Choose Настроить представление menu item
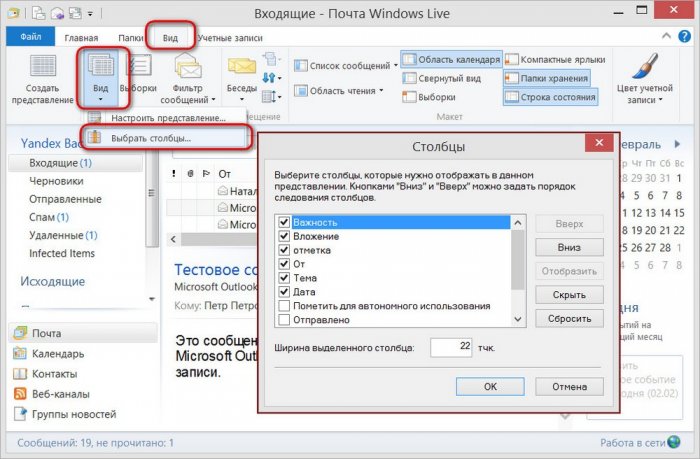Viewport: 700px width, 459px height. (x=166, y=118)
